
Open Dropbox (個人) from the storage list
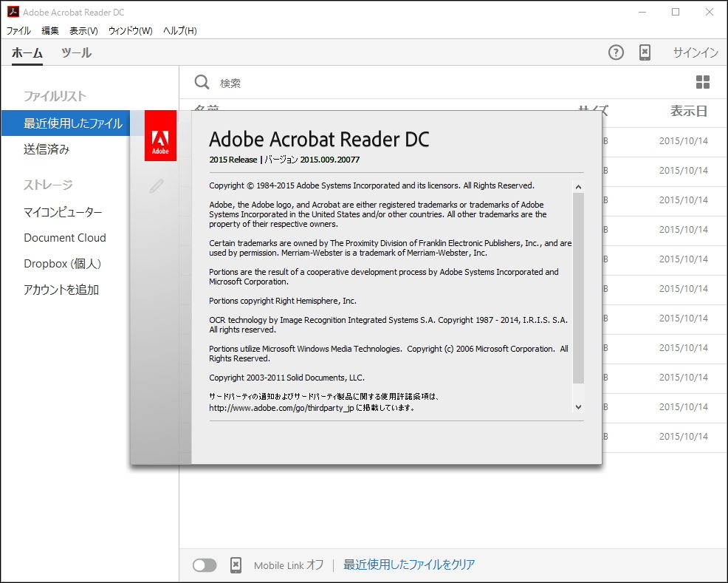63,263
